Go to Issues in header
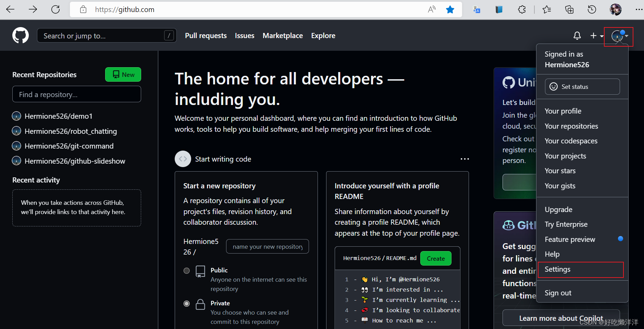Image resolution: width=644 pixels, height=329 pixels. (245, 36)
